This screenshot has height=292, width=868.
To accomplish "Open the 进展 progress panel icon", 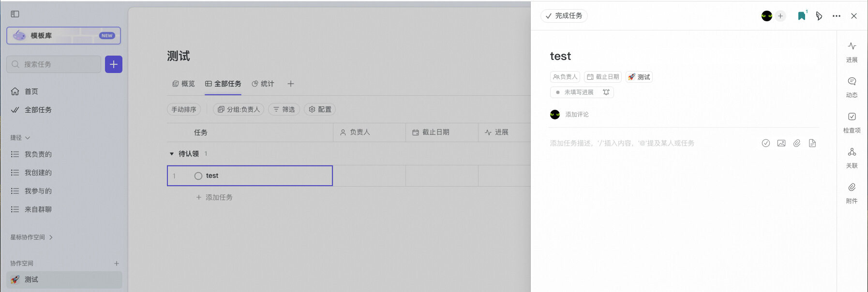I will pyautogui.click(x=852, y=46).
